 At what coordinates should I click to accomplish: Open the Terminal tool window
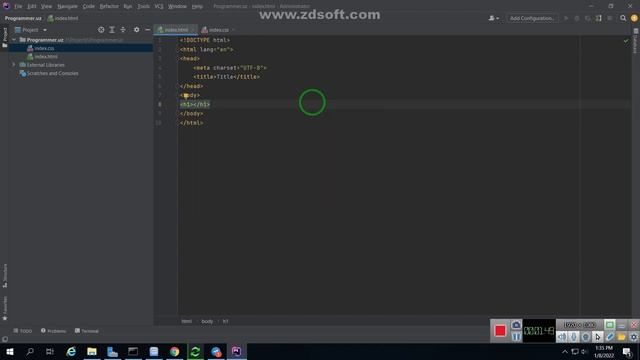[x=87, y=331]
